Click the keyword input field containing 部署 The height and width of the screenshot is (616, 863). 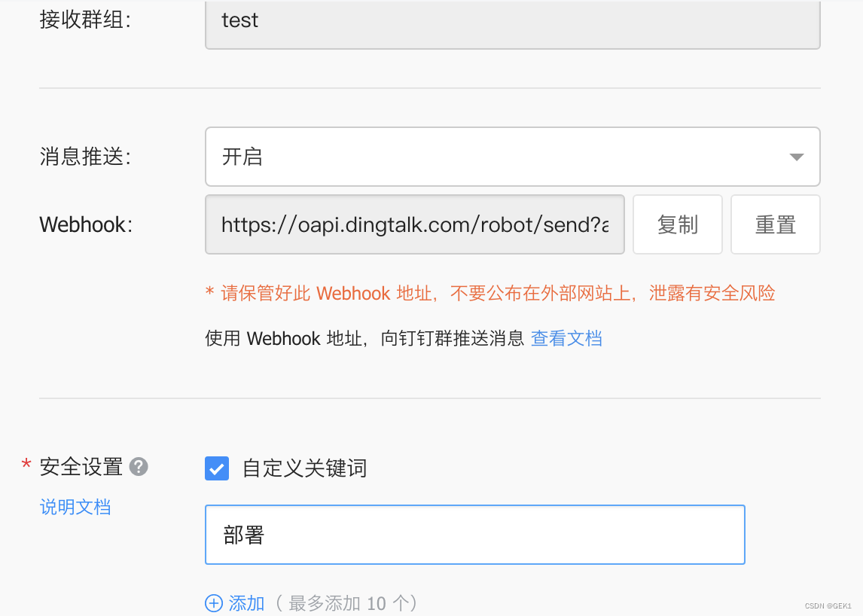click(x=475, y=535)
